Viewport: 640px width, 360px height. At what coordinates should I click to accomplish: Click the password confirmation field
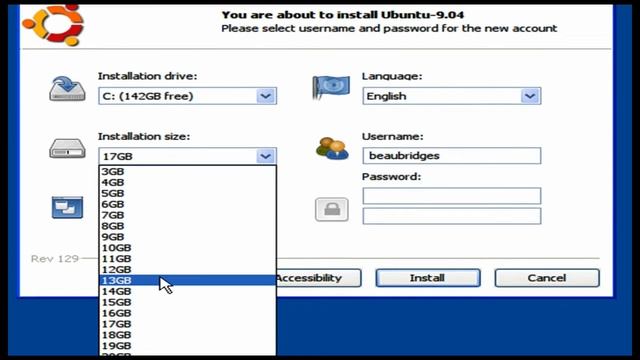pyautogui.click(x=452, y=216)
